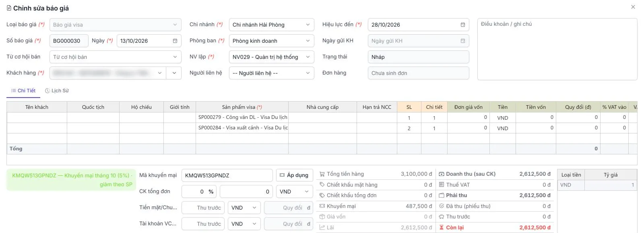Click the list icon on Chi Tiết tab
The image size is (644, 233).
14,91
